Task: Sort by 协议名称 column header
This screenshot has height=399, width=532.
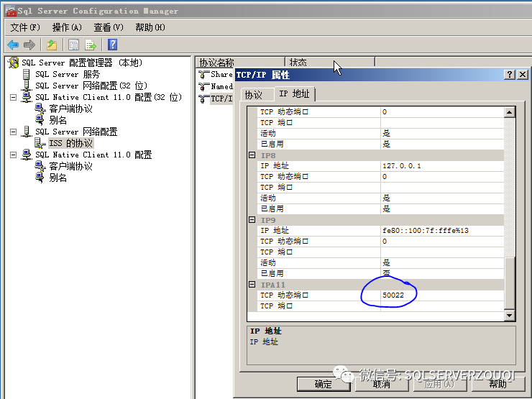Action: [240, 62]
